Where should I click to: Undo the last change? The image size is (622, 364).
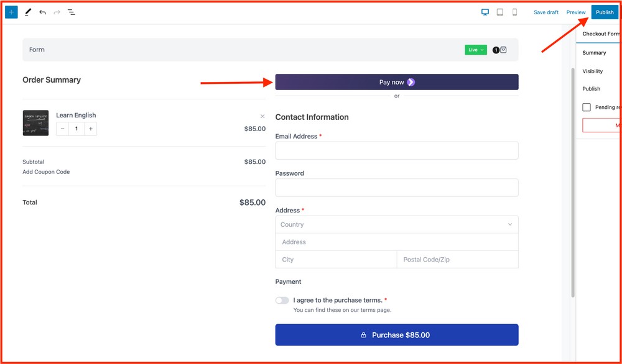click(42, 12)
